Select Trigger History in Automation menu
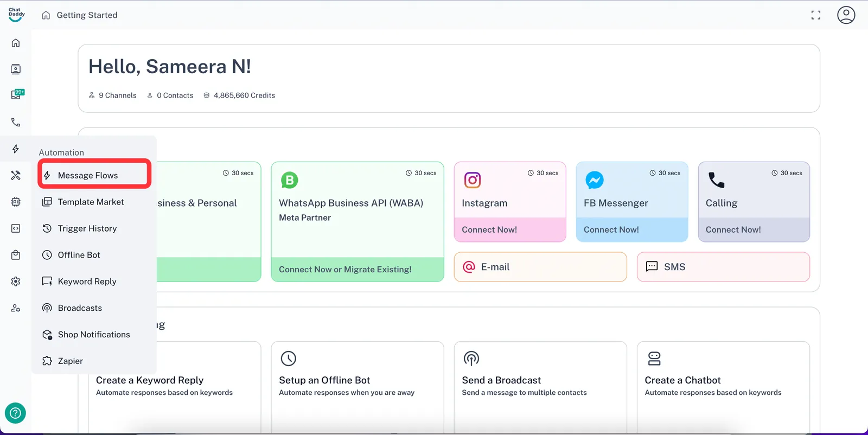The image size is (868, 435). coord(87,228)
